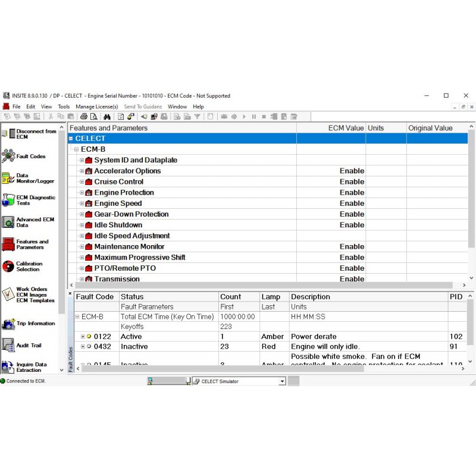This screenshot has height=476, width=476.
Task: Expand the Cruise Control parameter node
Action: [x=81, y=181]
